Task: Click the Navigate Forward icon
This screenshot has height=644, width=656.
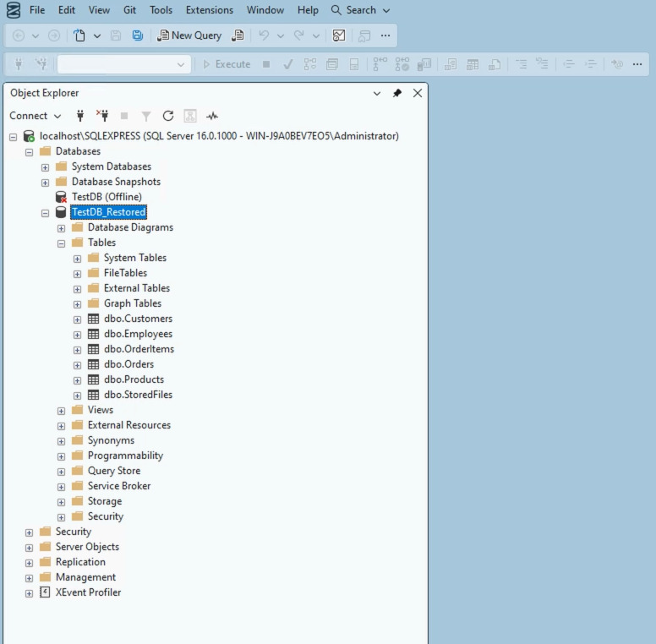Action: click(x=54, y=35)
